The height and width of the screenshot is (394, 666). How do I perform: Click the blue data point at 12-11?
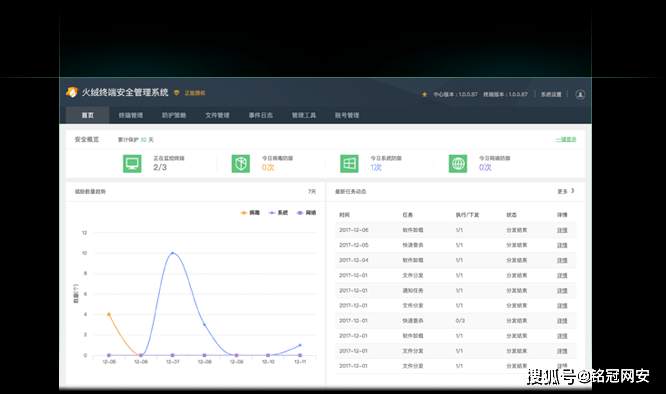pos(300,345)
